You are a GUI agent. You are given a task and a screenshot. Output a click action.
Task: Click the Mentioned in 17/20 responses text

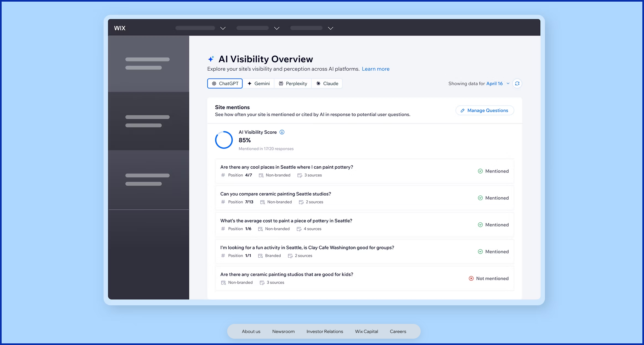(266, 149)
